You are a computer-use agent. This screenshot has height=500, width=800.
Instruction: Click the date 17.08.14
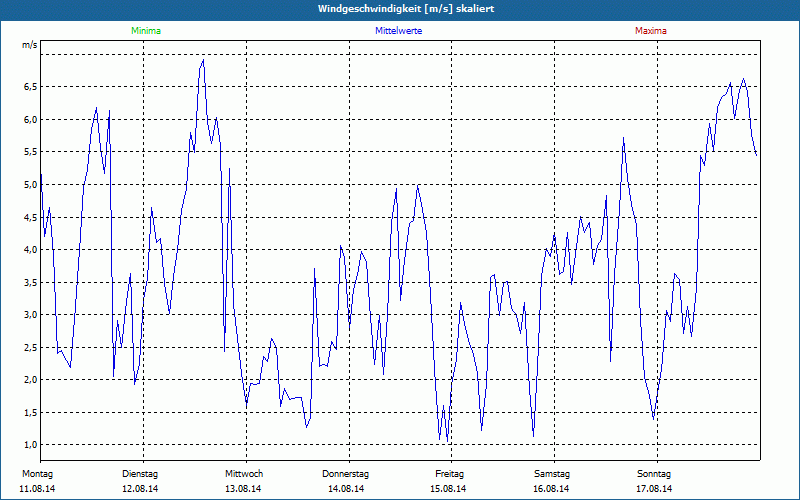654,489
